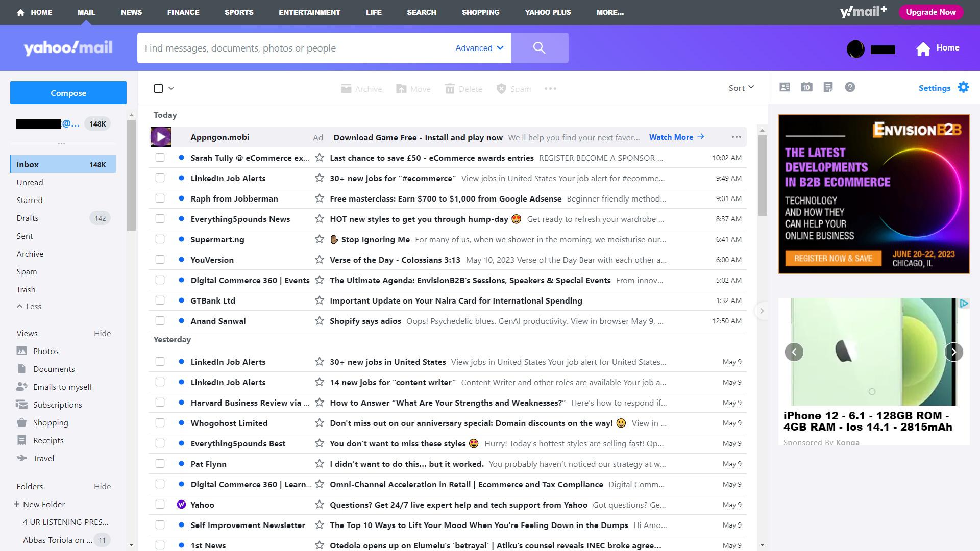Click previous arrow on iPhone ad carousel
Image resolution: width=980 pixels, height=551 pixels.
coord(794,352)
